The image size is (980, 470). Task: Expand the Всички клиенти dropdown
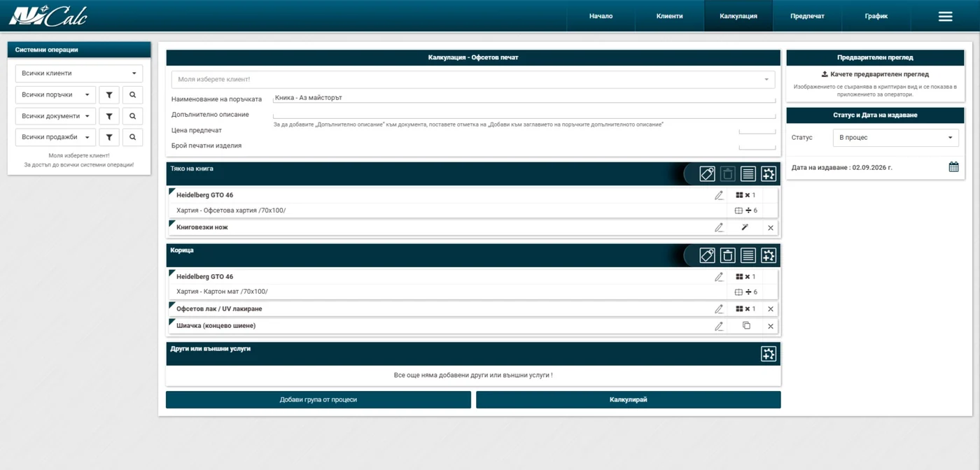(x=79, y=73)
